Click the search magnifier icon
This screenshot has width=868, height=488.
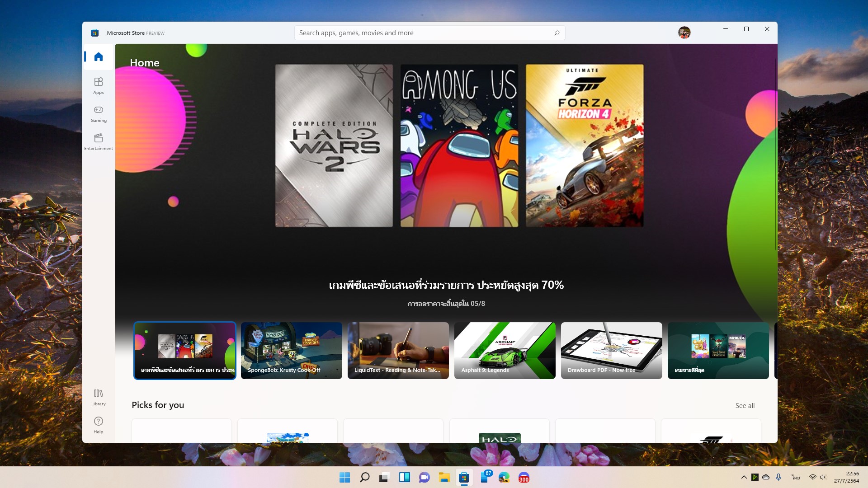pyautogui.click(x=557, y=33)
